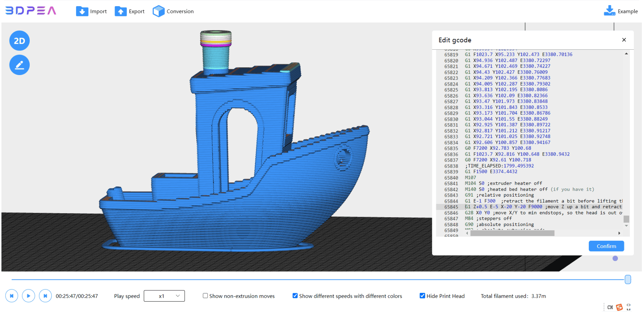Switch to 2D view mode

[20, 41]
